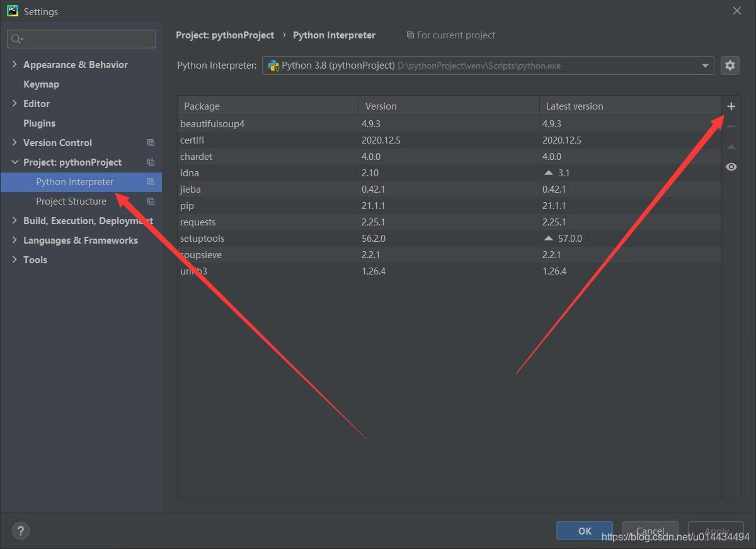Select the requests package row
Screen dimensions: 756x549
[x=449, y=222]
